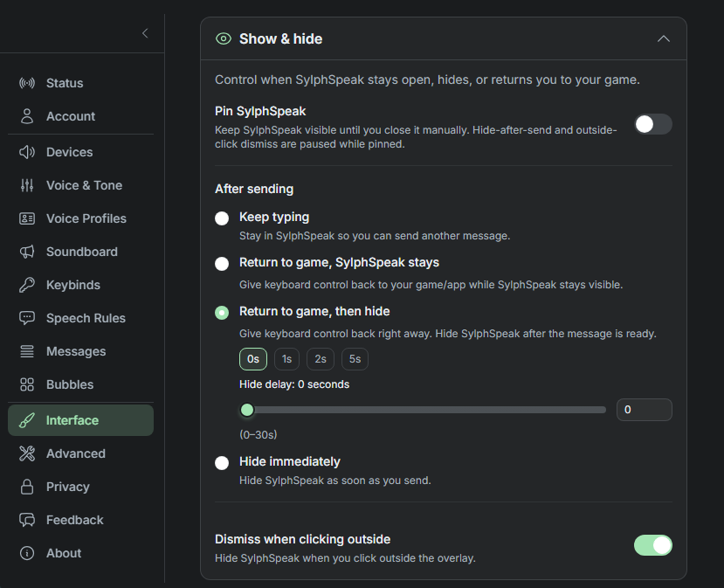Image resolution: width=724 pixels, height=588 pixels.
Task: Click the (0–30s) range hint text
Action: pyautogui.click(x=259, y=434)
